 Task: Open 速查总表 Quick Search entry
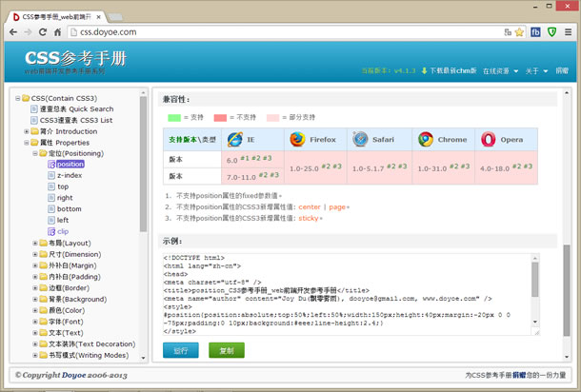(75, 109)
